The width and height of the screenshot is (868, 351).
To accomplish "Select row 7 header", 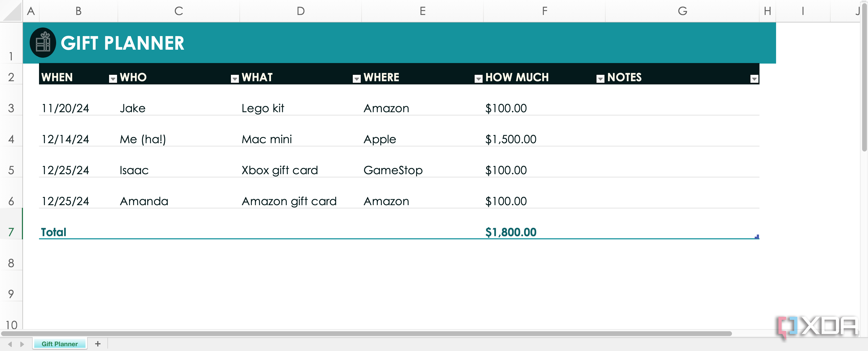I will click(11, 232).
